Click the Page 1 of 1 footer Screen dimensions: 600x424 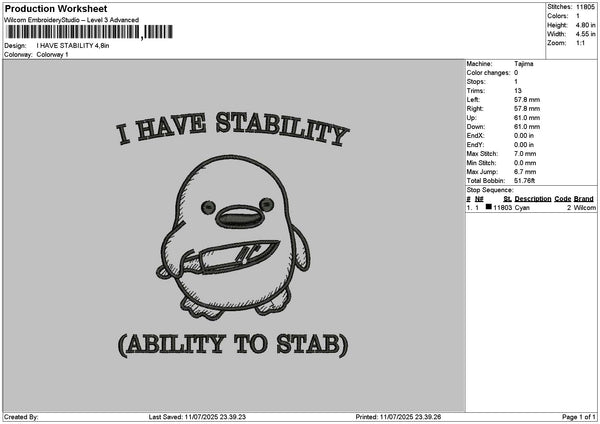[579, 417]
